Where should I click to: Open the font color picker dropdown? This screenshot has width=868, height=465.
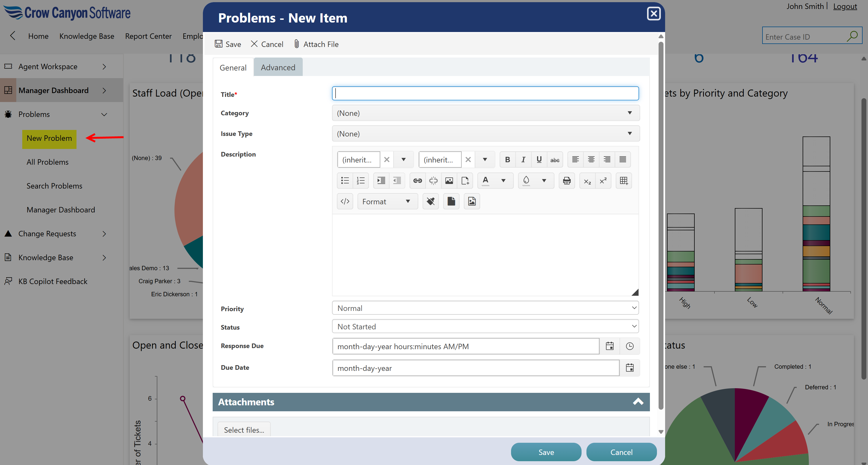pyautogui.click(x=503, y=181)
